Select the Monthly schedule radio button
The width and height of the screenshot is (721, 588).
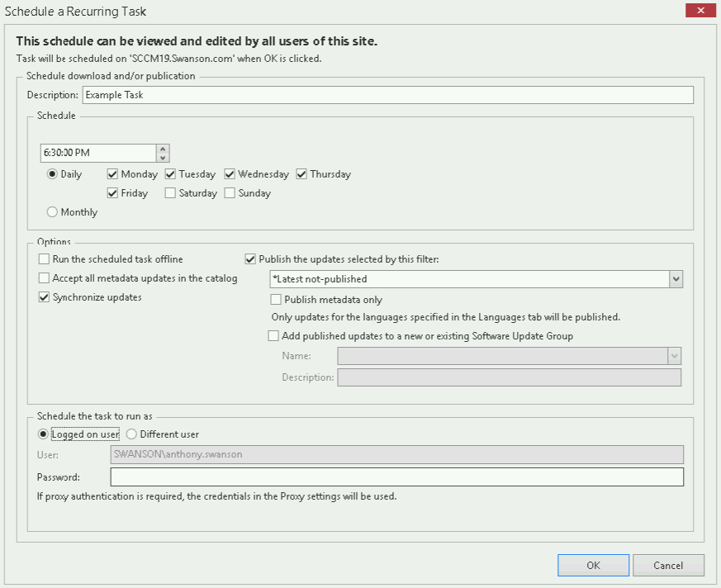53,212
